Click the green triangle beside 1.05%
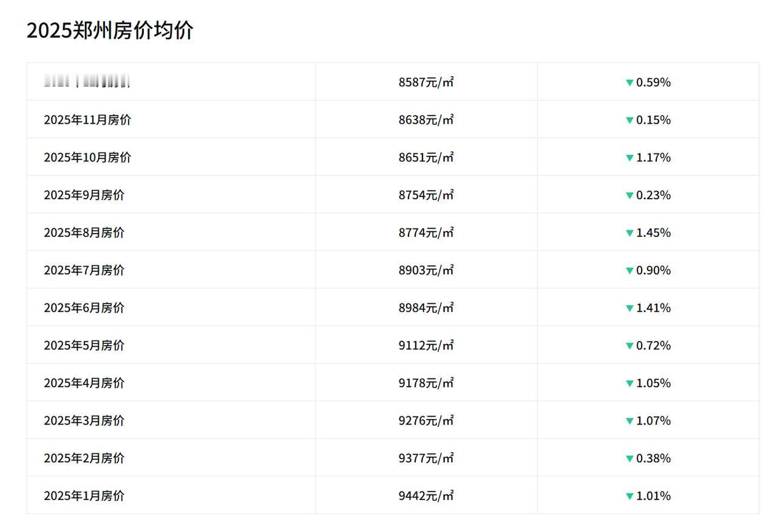The width and height of the screenshot is (777, 532). click(629, 383)
